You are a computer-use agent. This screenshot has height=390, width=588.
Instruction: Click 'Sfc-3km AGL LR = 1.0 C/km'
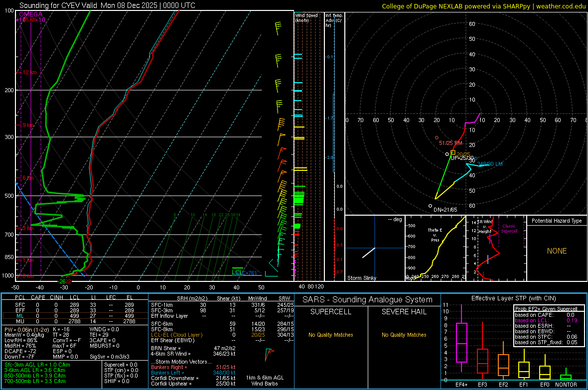click(37, 365)
